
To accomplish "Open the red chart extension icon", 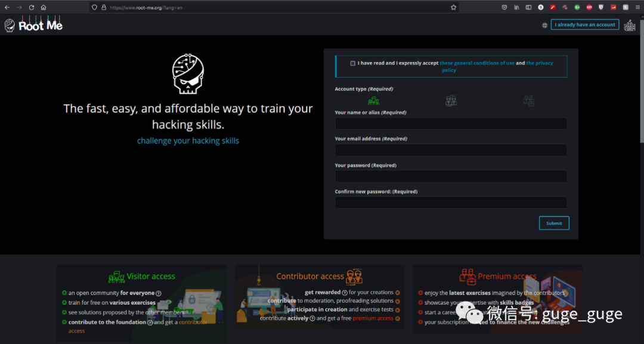I will 613,7.
